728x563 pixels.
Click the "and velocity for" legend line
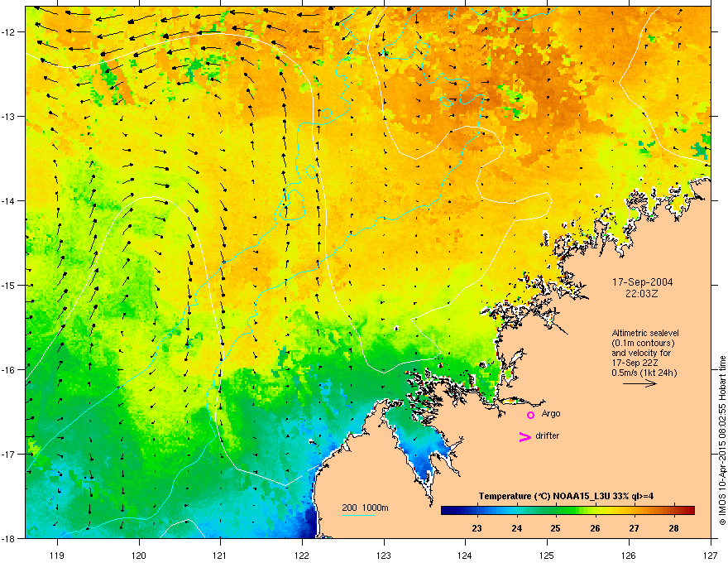[x=641, y=353]
